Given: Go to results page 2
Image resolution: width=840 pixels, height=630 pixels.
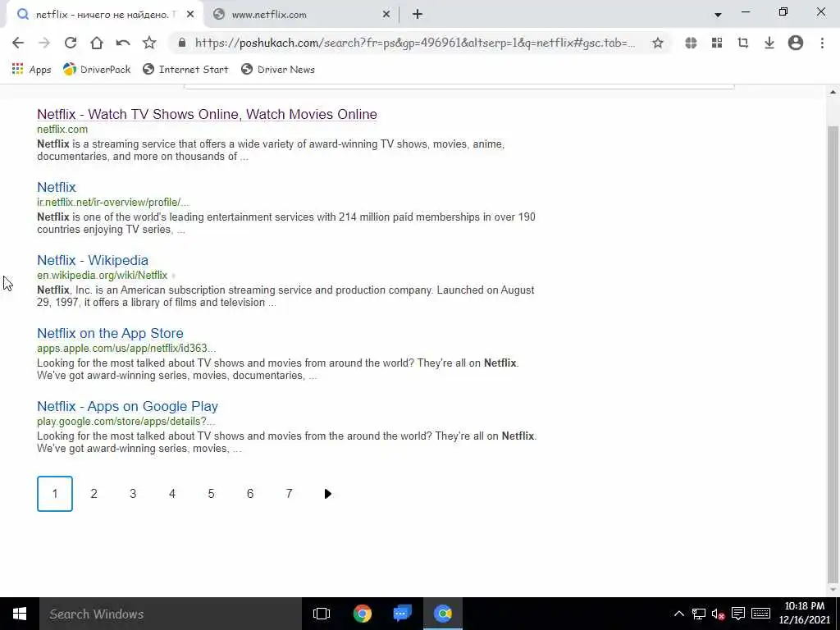Looking at the screenshot, I should coord(94,493).
